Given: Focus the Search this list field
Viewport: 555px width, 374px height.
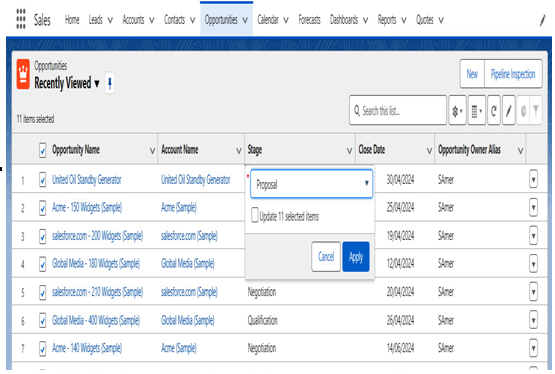Looking at the screenshot, I should coord(397,110).
